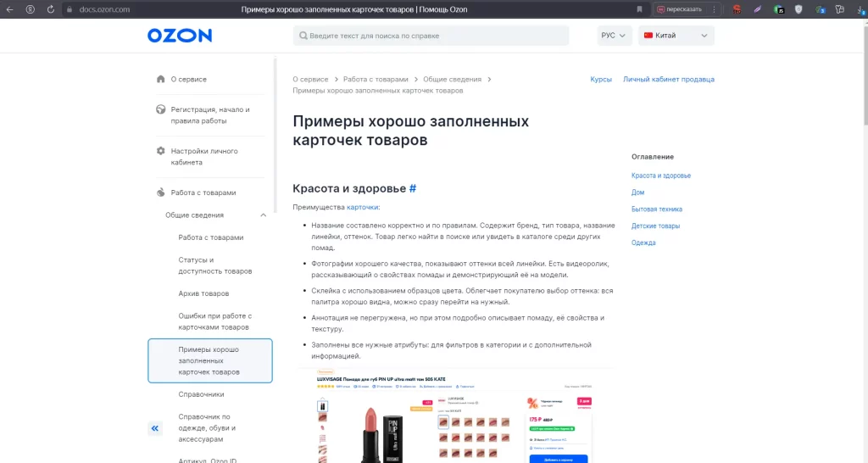Viewport: 868px width, 463px height.
Task: Select 'Справочники' in the sidebar
Action: click(201, 394)
